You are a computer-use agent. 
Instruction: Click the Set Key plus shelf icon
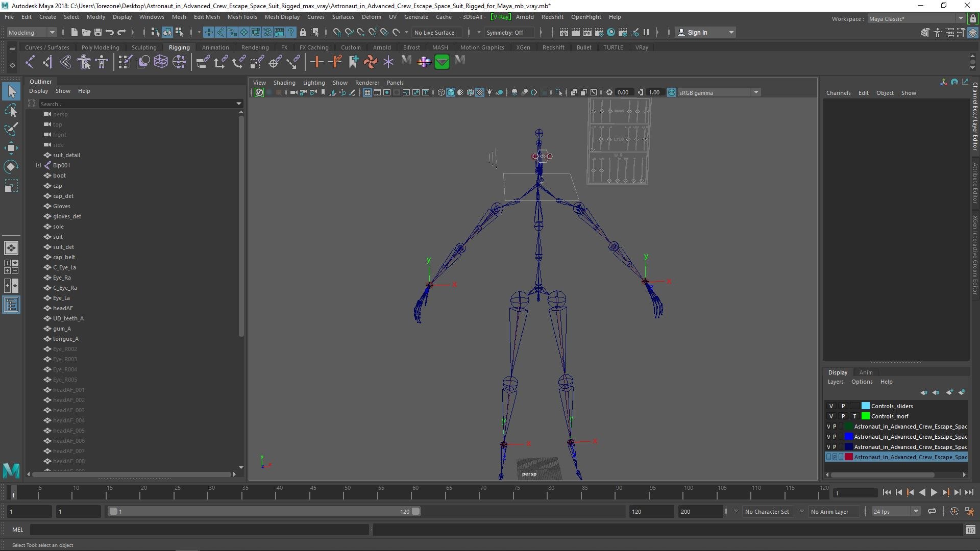pos(316,62)
